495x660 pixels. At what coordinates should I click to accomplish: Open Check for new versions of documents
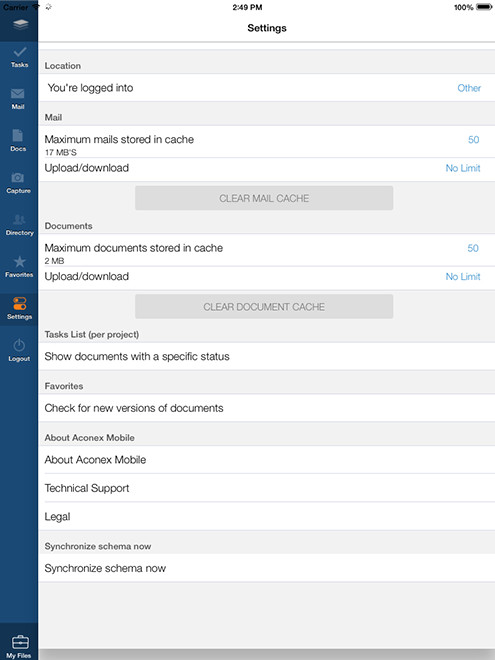tap(266, 408)
